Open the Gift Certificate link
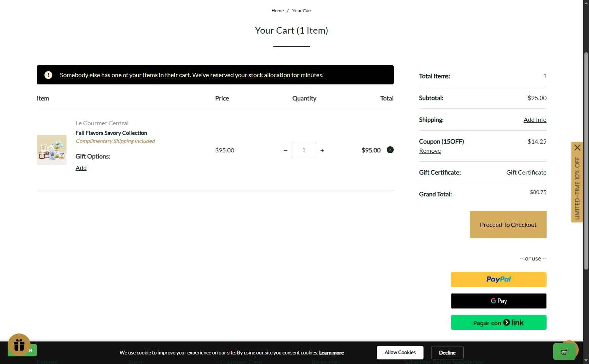 pos(526,172)
